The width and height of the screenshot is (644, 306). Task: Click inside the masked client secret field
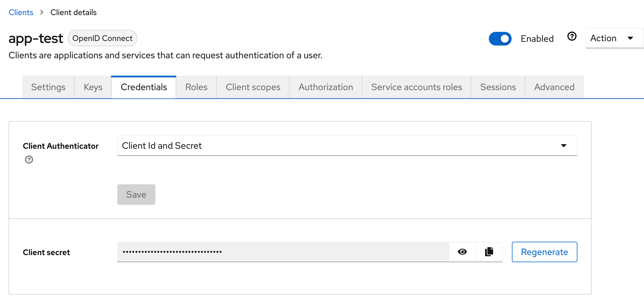click(x=282, y=252)
